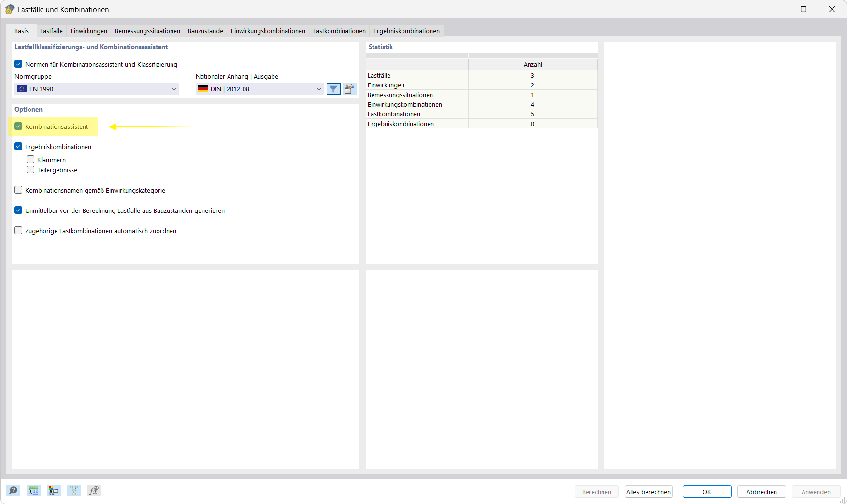Screen dimensions: 847x504
Task: Open the Bauzustände tab
Action: point(205,30)
